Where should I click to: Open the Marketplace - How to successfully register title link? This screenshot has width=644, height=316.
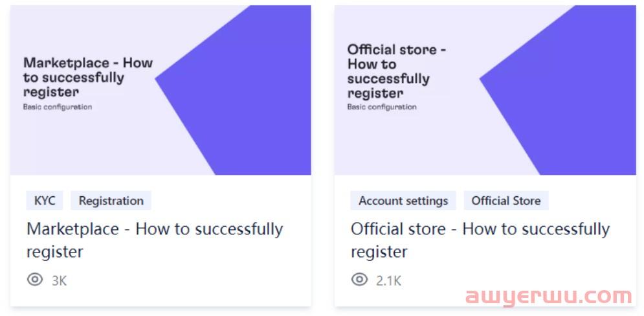coord(155,240)
